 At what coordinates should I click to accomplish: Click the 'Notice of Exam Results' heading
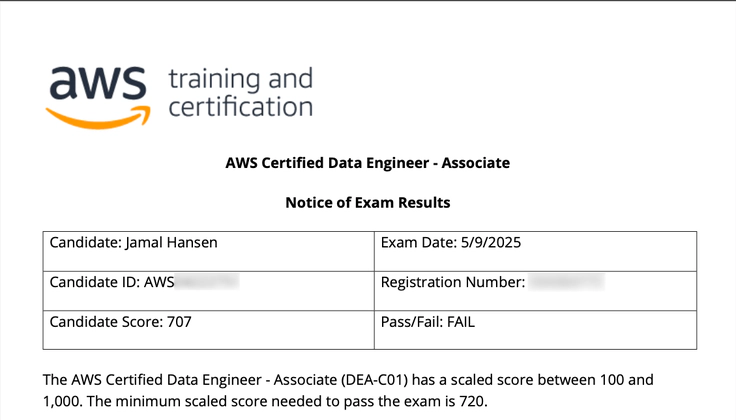pos(368,203)
